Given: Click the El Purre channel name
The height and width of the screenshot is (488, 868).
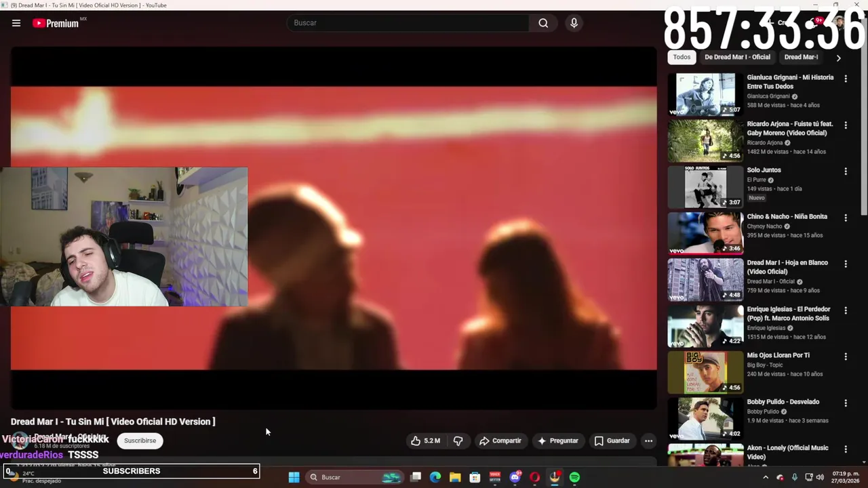Looking at the screenshot, I should pyautogui.click(x=756, y=180).
